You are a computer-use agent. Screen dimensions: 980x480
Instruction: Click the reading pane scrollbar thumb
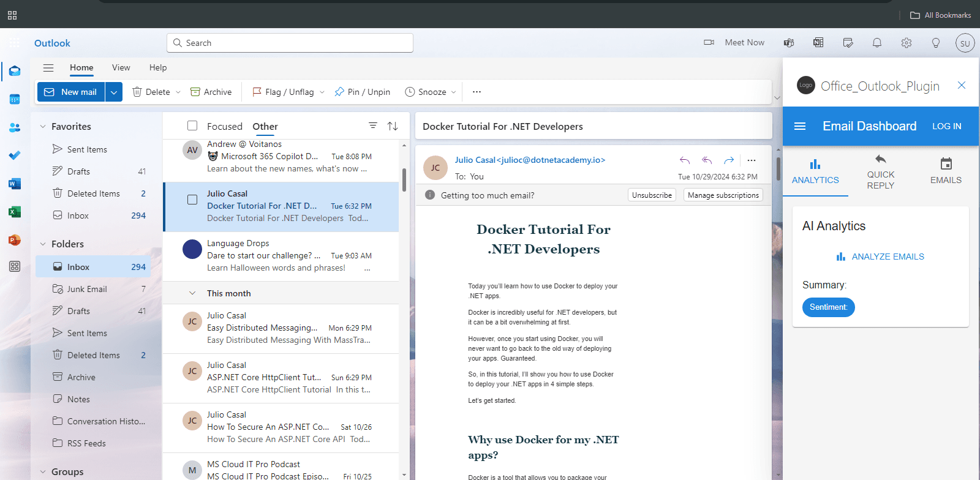(x=778, y=169)
